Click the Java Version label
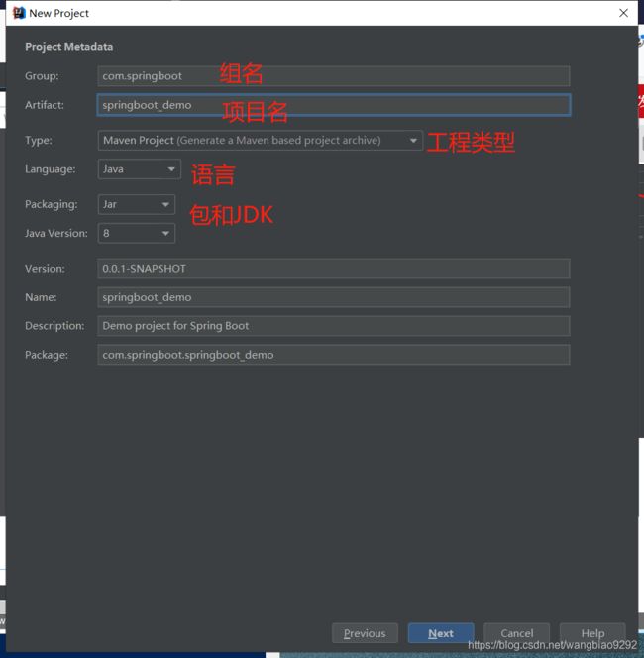 [x=56, y=233]
